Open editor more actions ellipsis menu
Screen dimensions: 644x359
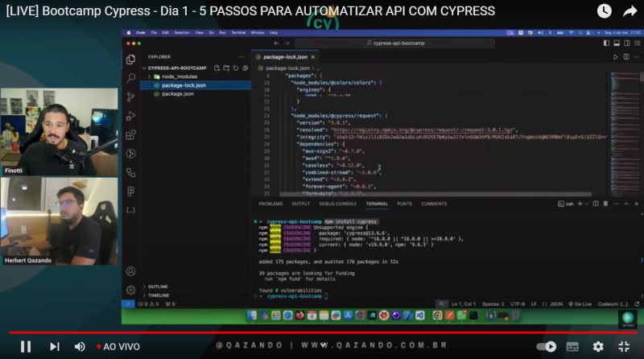(x=637, y=57)
